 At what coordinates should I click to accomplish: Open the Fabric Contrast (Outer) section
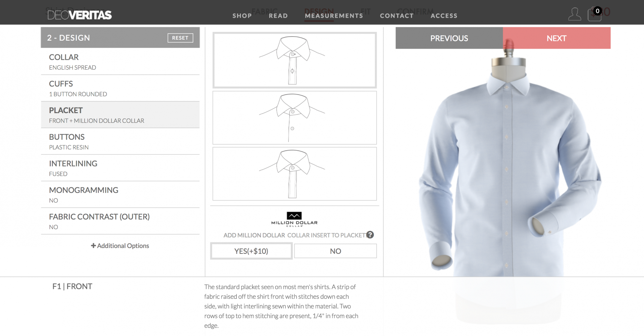click(x=120, y=221)
